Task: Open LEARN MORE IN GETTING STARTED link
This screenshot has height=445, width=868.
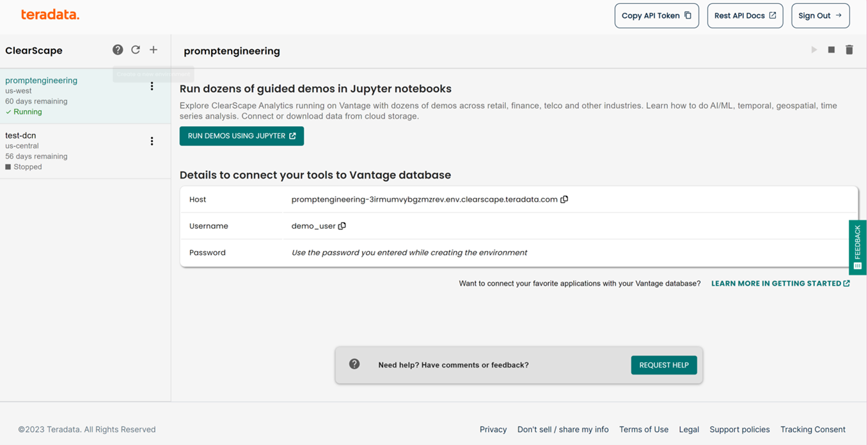Action: coord(780,283)
